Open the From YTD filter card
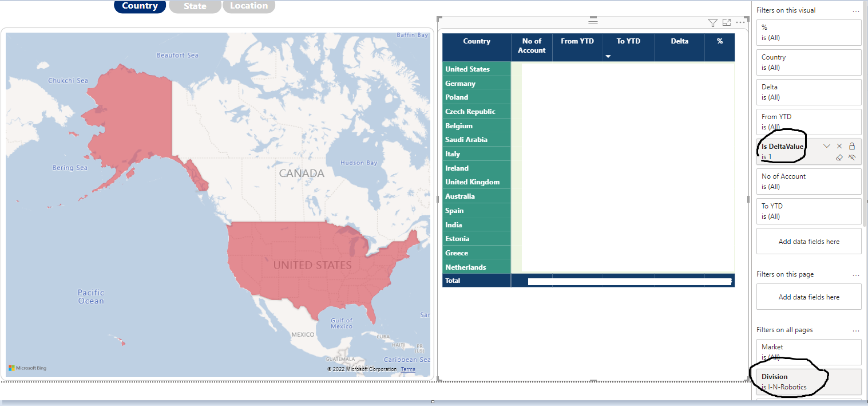The width and height of the screenshot is (868, 406). pyautogui.click(x=808, y=122)
